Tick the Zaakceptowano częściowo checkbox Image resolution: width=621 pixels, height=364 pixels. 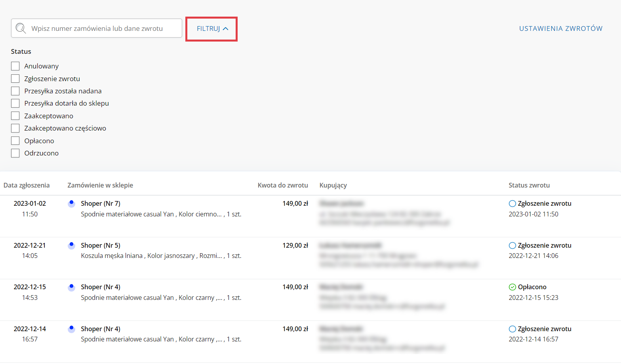pyautogui.click(x=15, y=128)
